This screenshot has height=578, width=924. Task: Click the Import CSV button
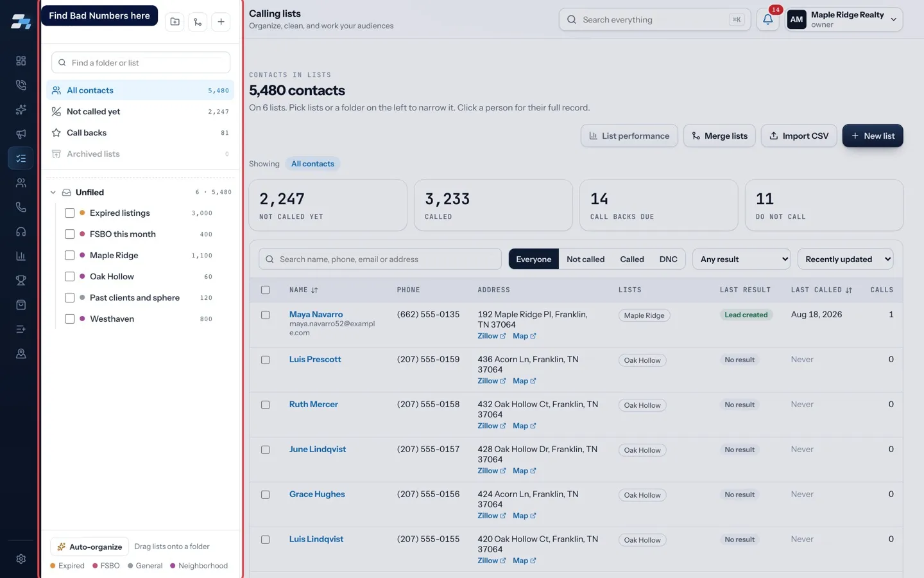[x=799, y=136]
